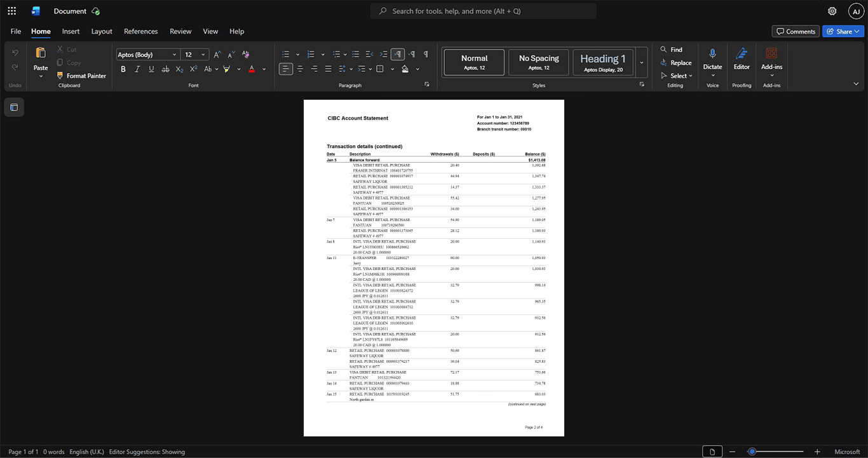Open the Help tab
This screenshot has height=458, width=868.
[x=236, y=31]
